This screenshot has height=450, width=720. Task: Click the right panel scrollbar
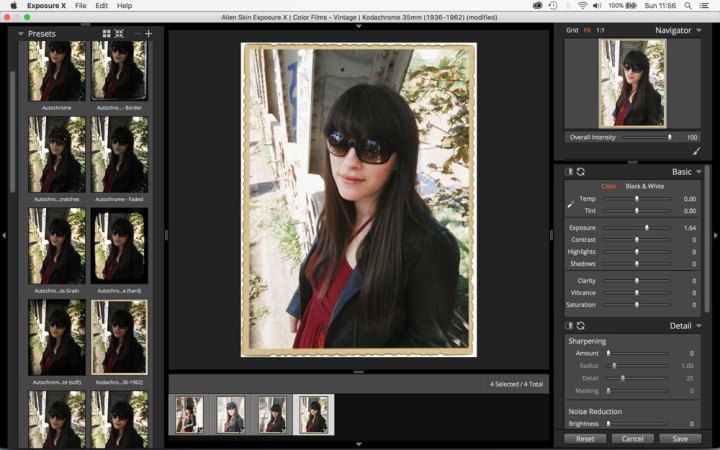coord(707,239)
